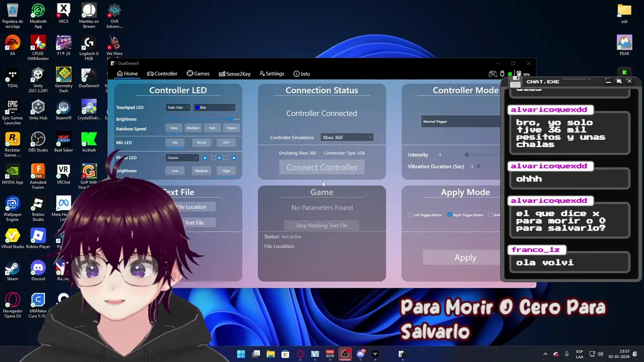Click the battery 90% indicator icon
The height and width of the screenshot is (362, 644).
519,74
